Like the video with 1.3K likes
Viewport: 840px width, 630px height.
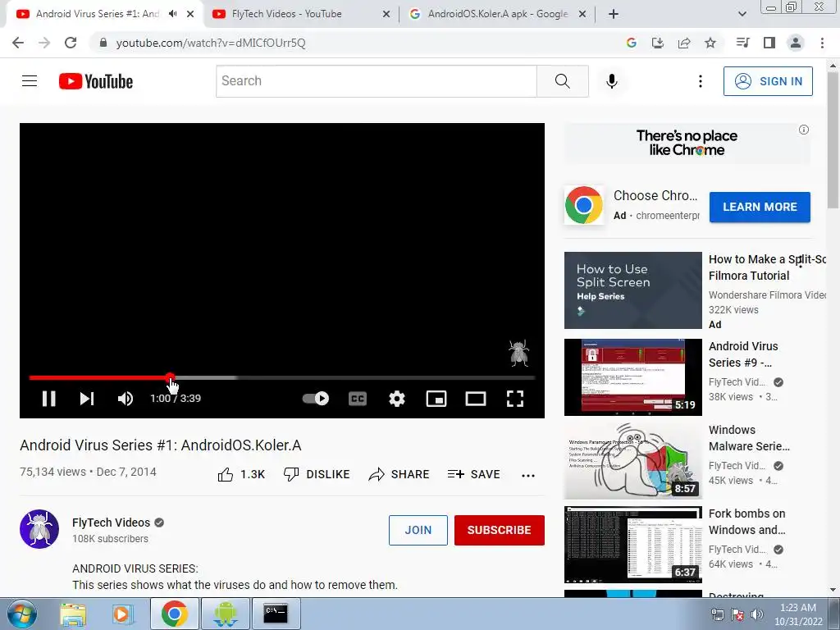click(242, 475)
